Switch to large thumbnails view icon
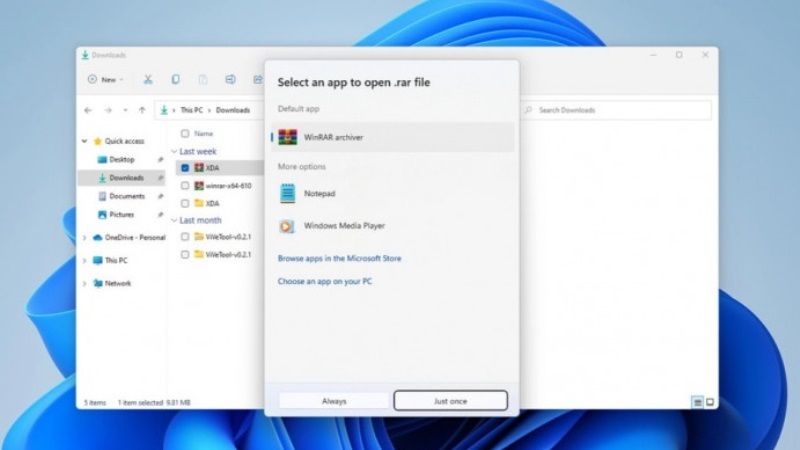 [x=710, y=403]
